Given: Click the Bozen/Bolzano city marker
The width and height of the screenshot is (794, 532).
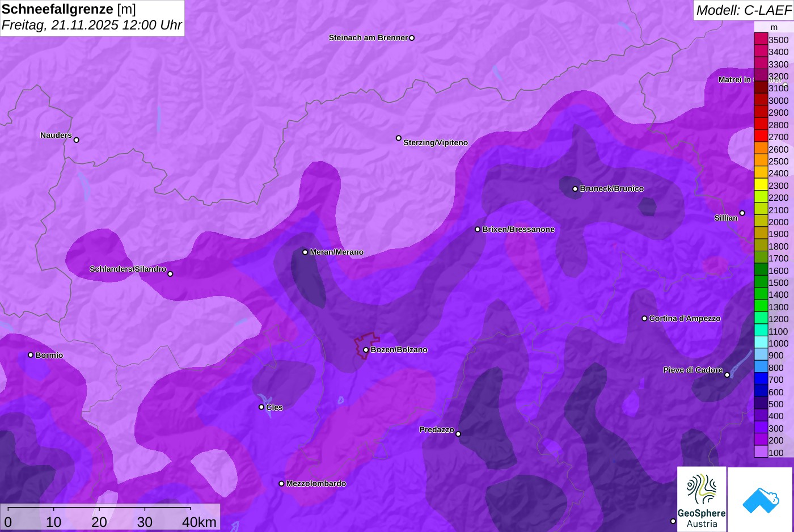Looking at the screenshot, I should pyautogui.click(x=366, y=350).
